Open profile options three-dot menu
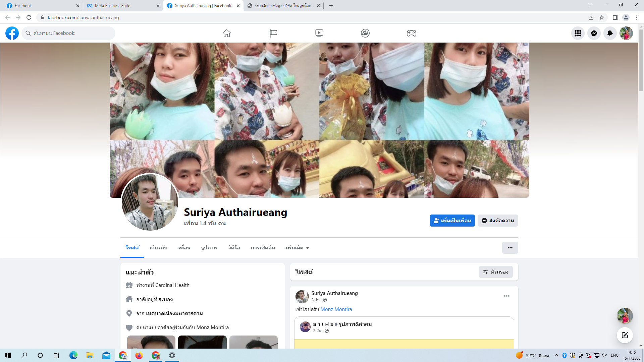Viewport: 644px width, 362px height. [x=510, y=248]
